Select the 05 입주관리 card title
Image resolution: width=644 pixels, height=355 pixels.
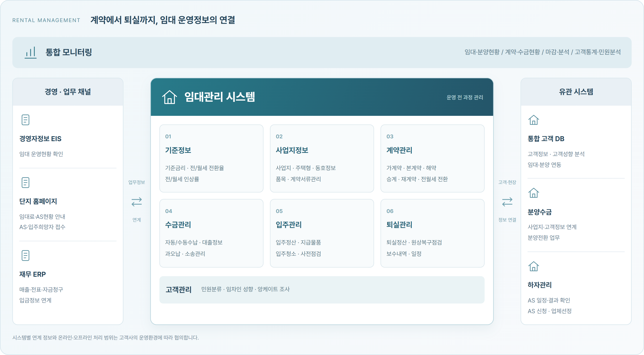click(x=289, y=225)
